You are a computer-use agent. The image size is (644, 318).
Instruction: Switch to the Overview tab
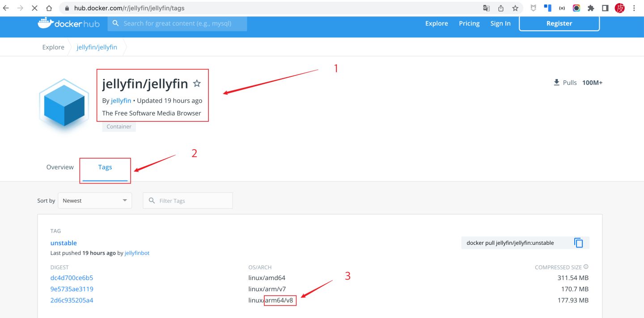pos(60,167)
